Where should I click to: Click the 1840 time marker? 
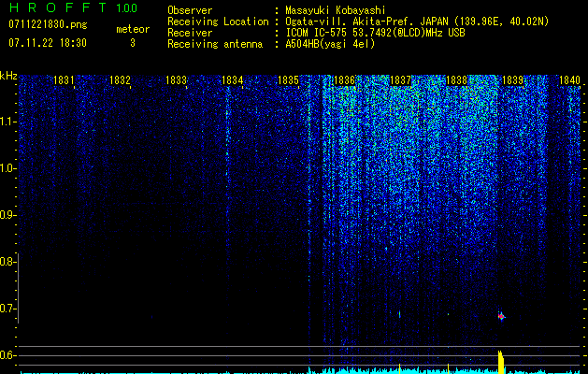tap(569, 79)
